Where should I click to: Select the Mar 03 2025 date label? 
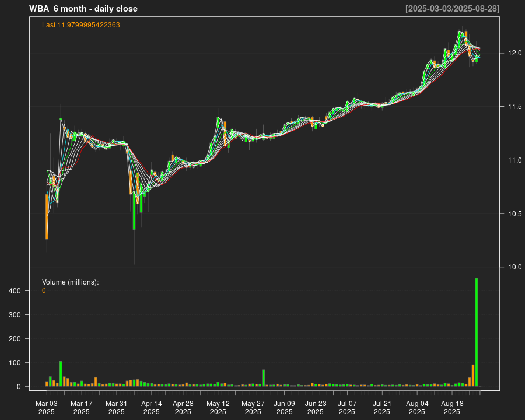tap(47, 407)
